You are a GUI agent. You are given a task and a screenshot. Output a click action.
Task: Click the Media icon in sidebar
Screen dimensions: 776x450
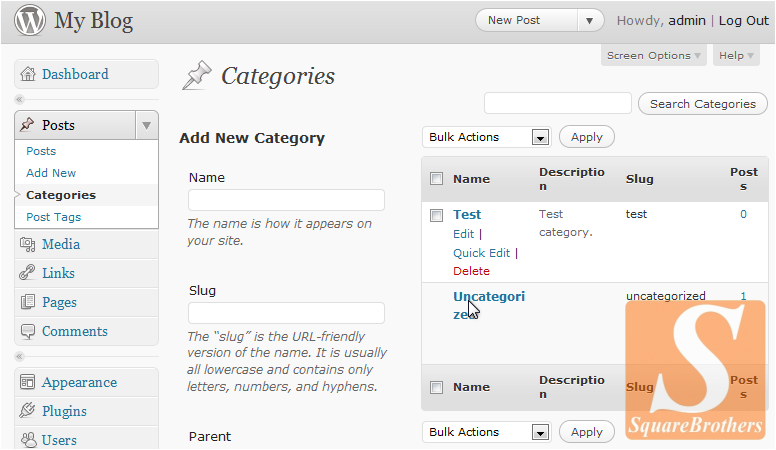[x=27, y=244]
